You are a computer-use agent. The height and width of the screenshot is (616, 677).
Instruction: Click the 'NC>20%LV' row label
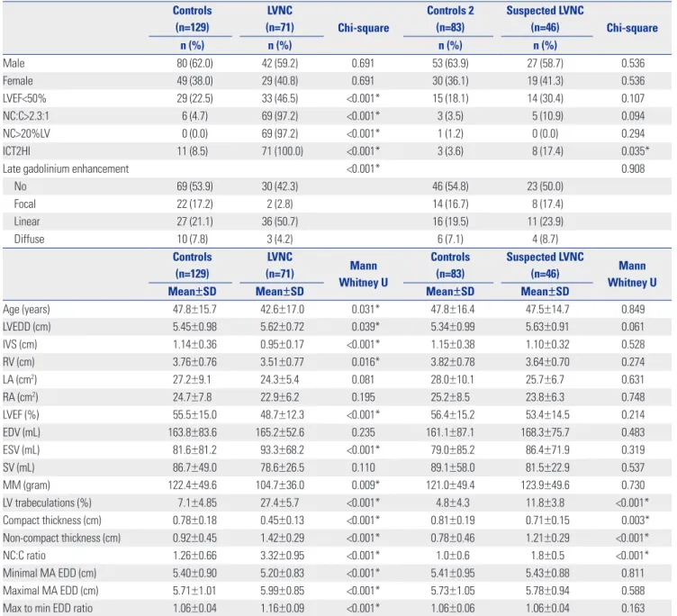tap(26, 134)
